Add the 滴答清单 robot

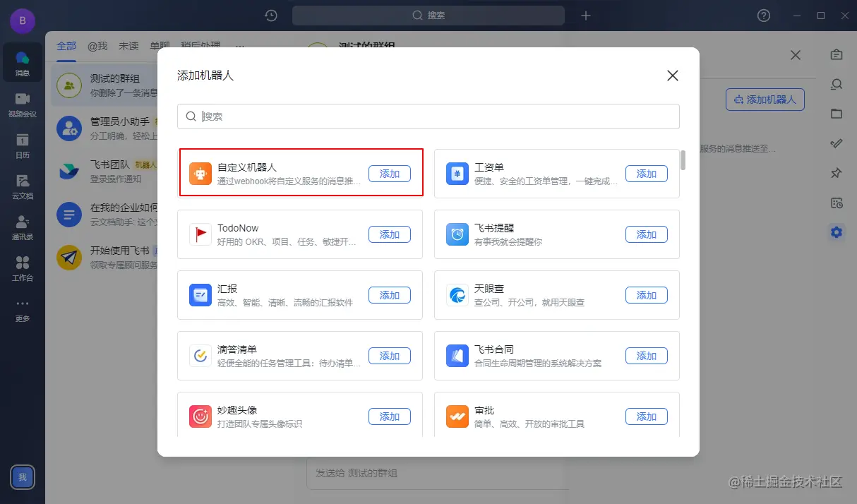(390, 356)
